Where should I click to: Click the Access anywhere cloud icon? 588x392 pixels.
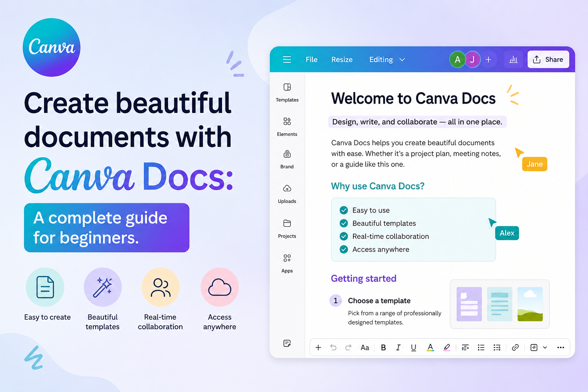pos(220,287)
